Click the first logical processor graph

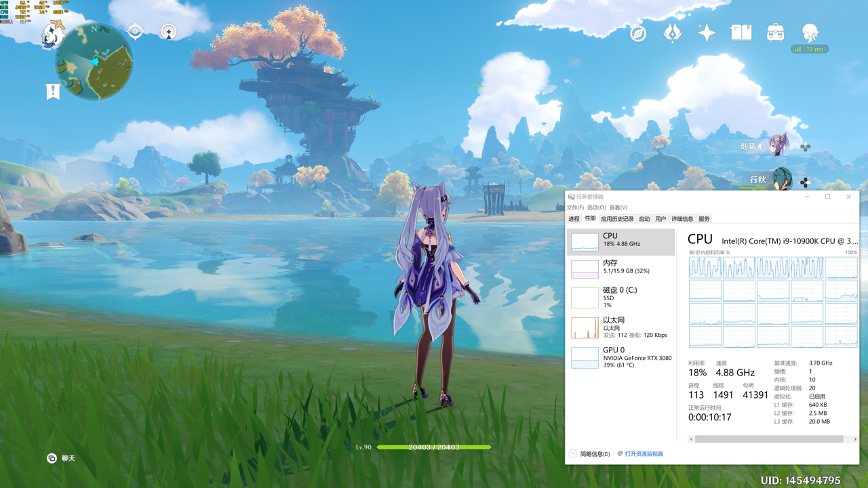[705, 267]
